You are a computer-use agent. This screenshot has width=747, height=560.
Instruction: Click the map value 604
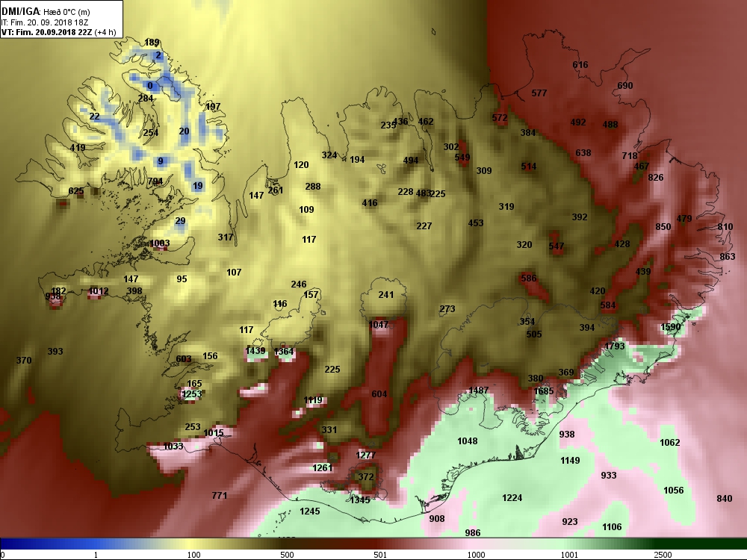tap(379, 393)
